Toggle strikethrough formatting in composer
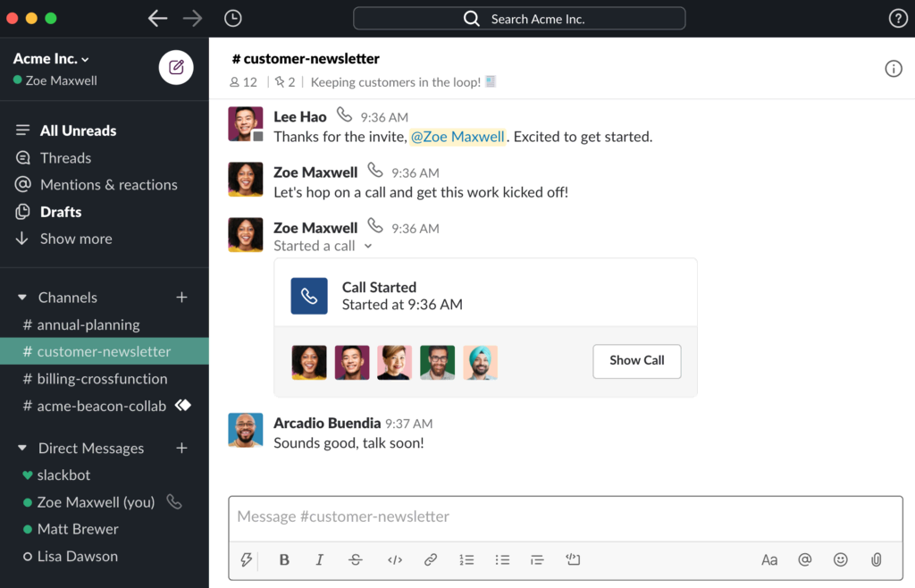Screen dimensions: 915x588 356,559
